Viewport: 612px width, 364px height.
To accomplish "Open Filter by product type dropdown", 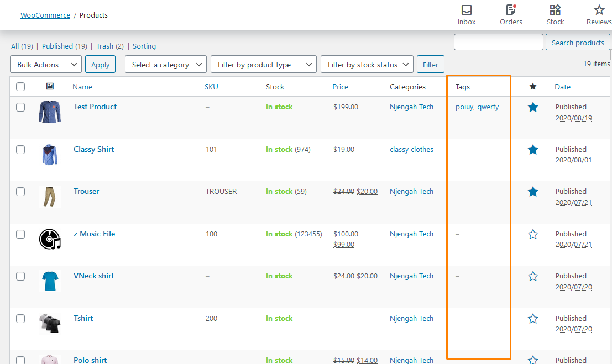I will (264, 65).
